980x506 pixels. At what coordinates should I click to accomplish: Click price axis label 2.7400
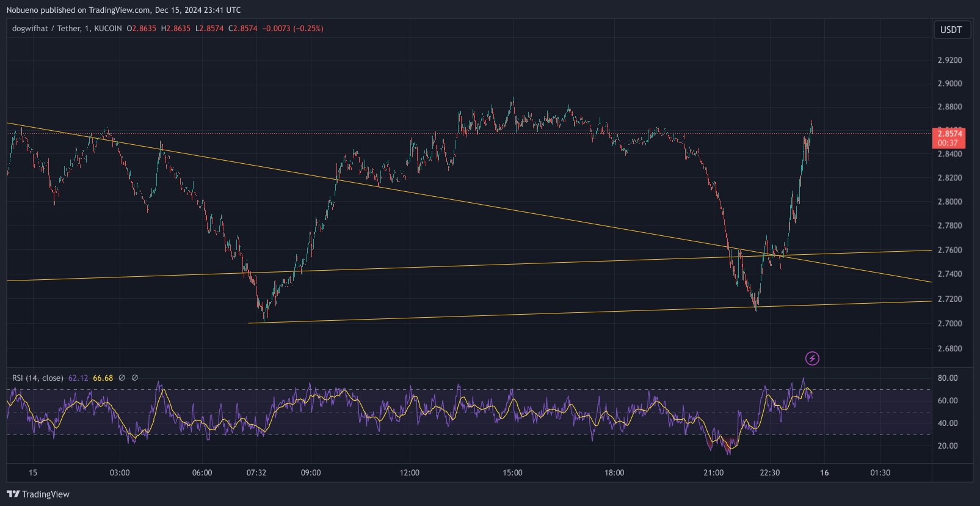pyautogui.click(x=949, y=274)
